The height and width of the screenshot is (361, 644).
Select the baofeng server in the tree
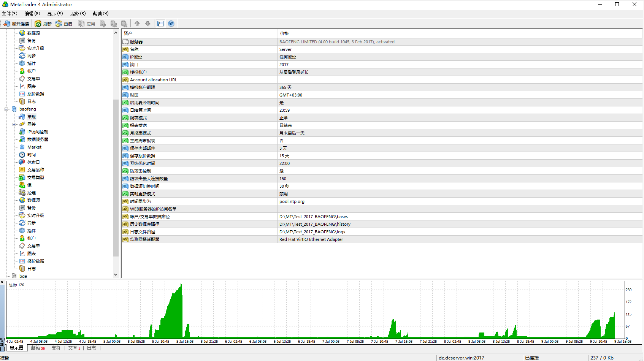pos(28,109)
